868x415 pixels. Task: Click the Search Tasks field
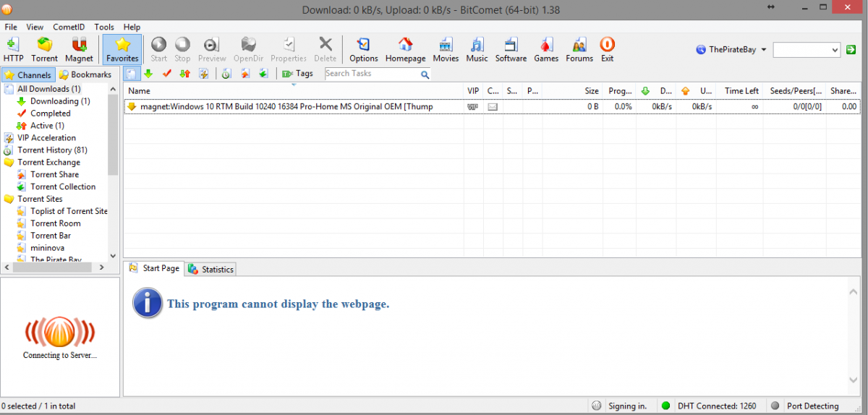coord(372,74)
